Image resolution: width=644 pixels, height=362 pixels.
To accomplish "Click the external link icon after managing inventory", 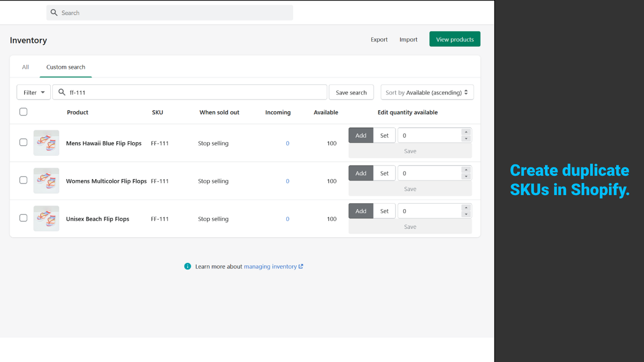I will coord(301,266).
